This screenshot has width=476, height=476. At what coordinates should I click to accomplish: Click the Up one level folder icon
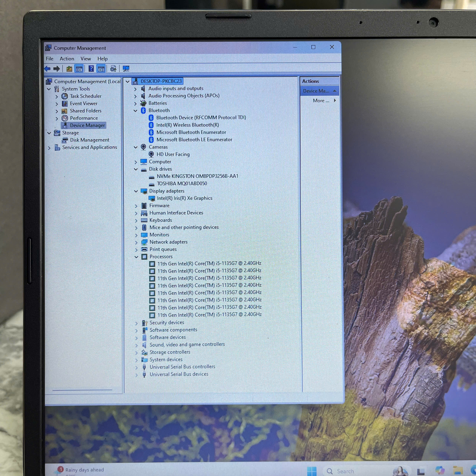(x=69, y=69)
